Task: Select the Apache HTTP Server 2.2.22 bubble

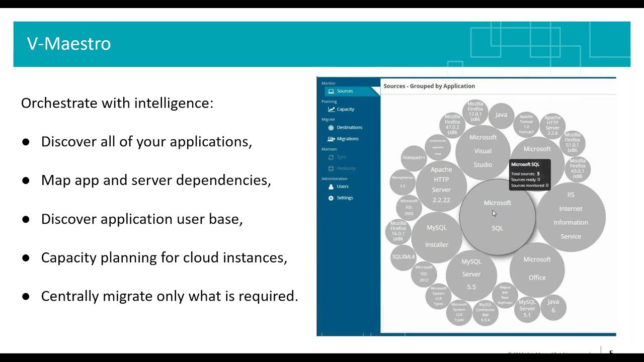Action: (x=441, y=185)
